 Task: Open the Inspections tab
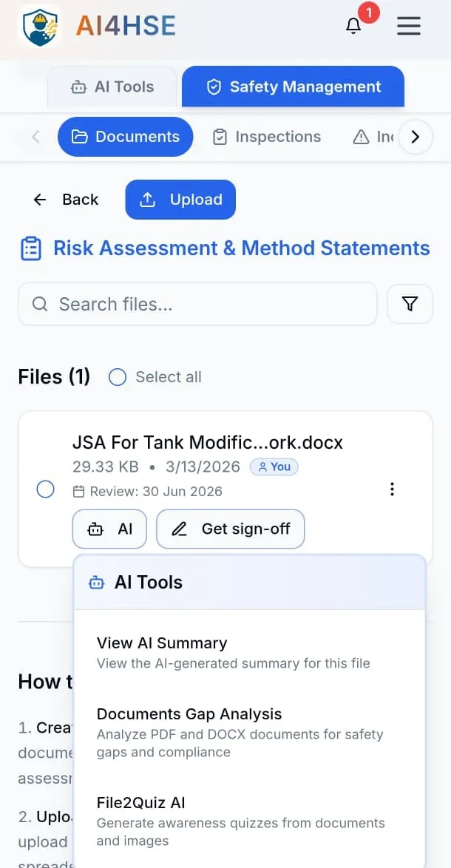[x=267, y=137]
